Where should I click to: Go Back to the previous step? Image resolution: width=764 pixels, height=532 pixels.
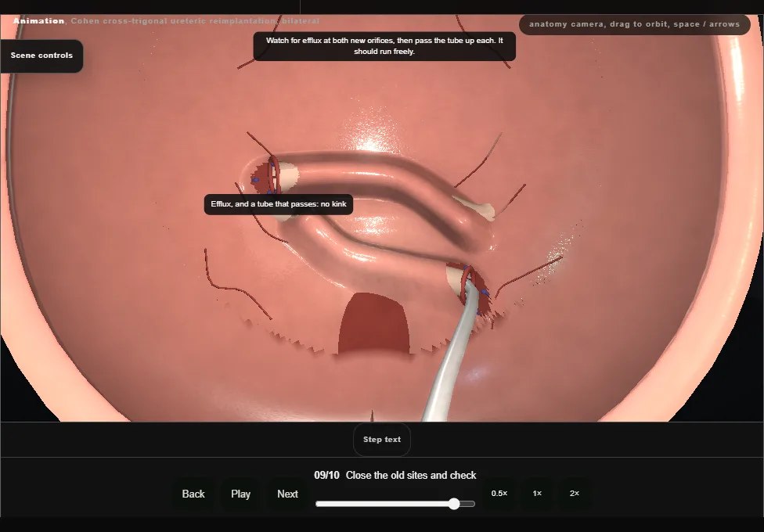click(193, 494)
